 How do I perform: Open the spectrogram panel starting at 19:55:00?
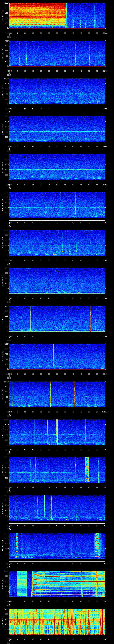57,243
